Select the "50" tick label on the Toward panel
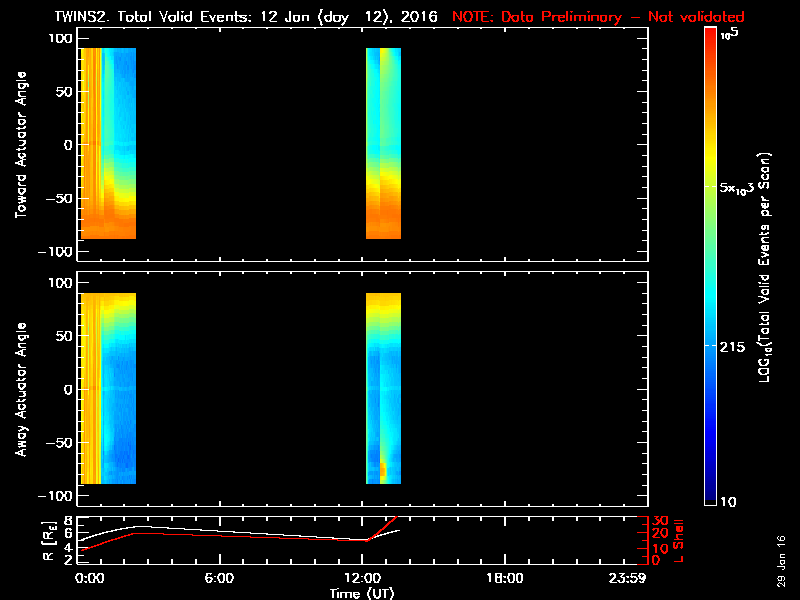 (64, 92)
